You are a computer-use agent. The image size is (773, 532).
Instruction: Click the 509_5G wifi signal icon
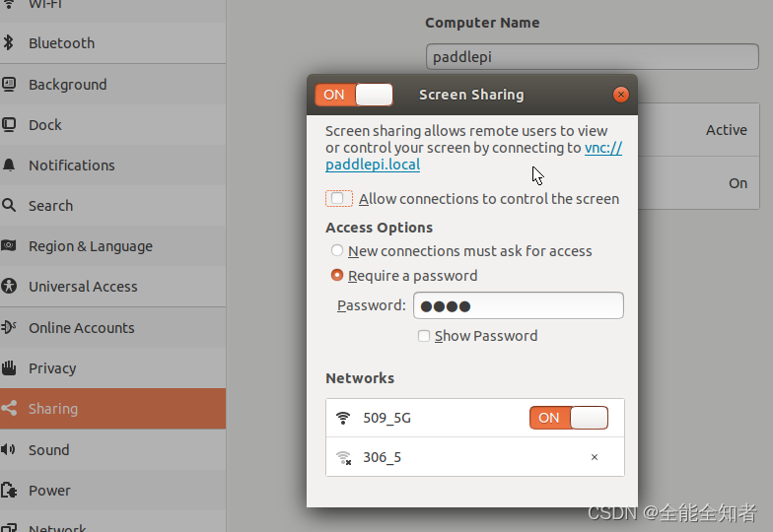pyautogui.click(x=343, y=418)
